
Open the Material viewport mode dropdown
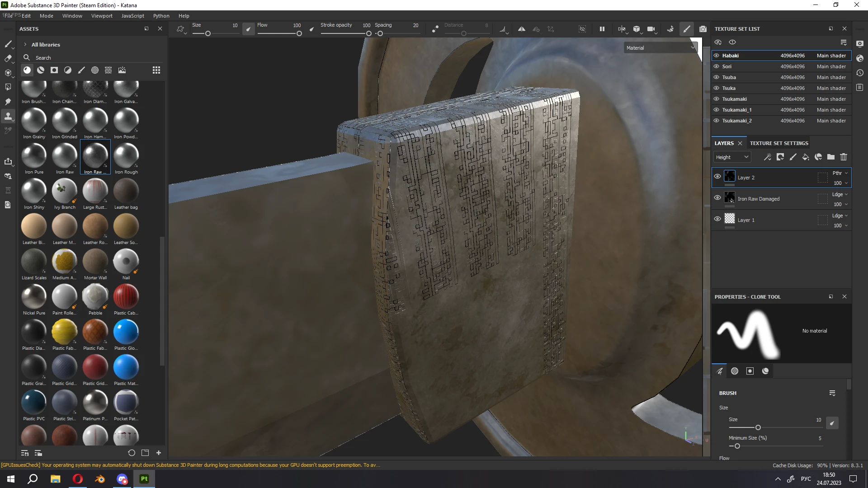coord(660,47)
